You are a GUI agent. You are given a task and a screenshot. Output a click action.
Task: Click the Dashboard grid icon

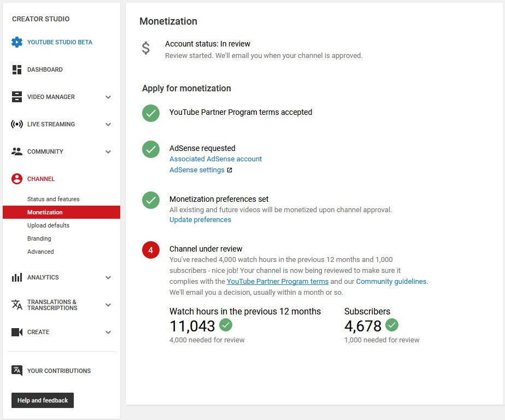(17, 69)
